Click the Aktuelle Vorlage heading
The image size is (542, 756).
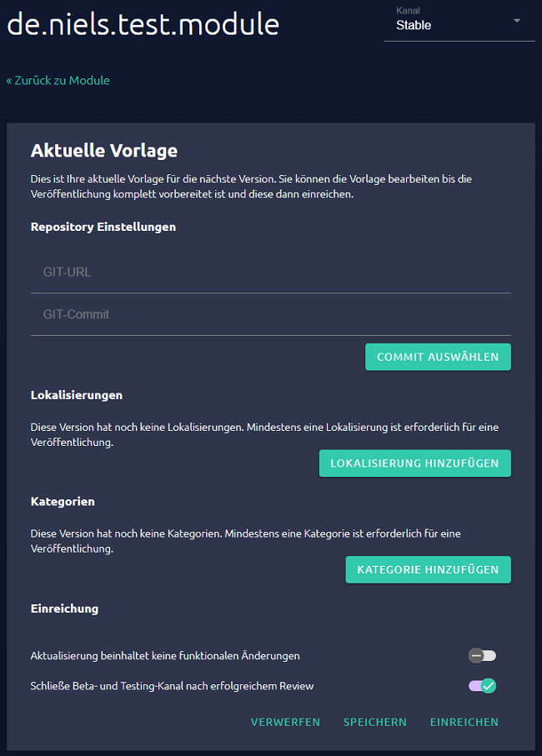click(103, 151)
